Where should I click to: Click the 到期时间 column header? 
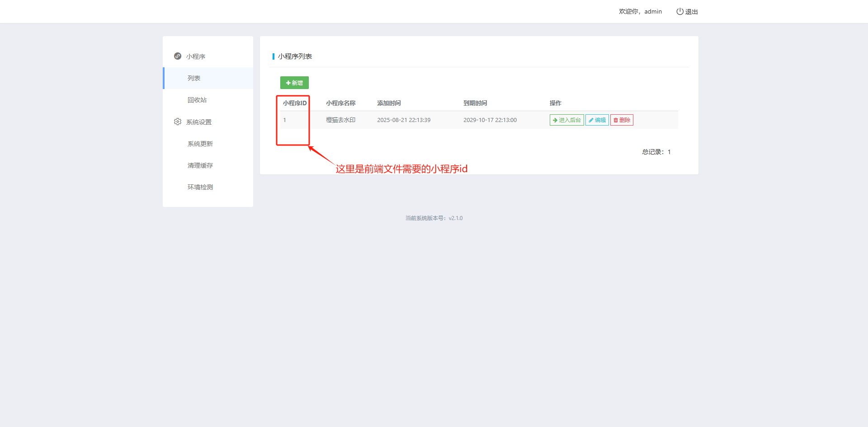pyautogui.click(x=475, y=103)
